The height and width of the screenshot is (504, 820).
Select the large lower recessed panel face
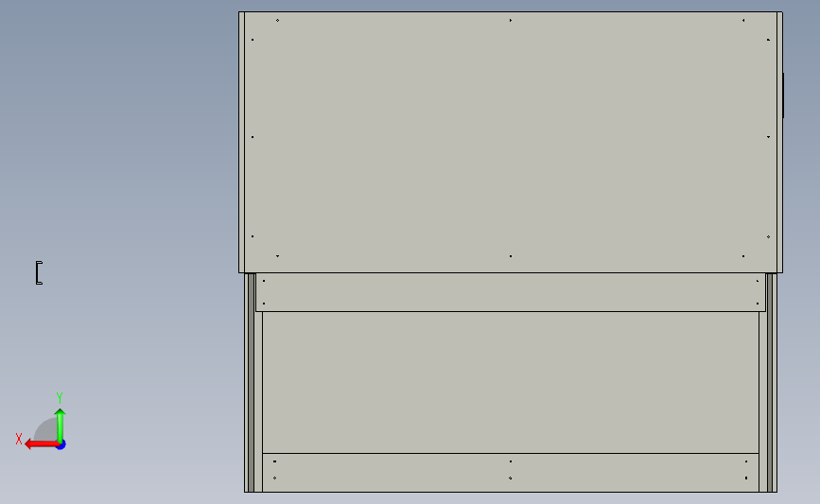tap(511, 382)
